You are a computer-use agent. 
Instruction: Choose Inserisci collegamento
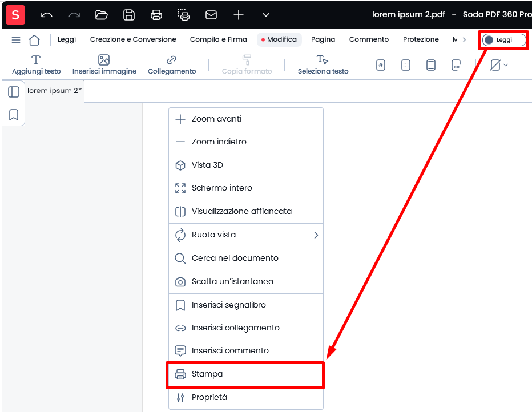point(246,328)
